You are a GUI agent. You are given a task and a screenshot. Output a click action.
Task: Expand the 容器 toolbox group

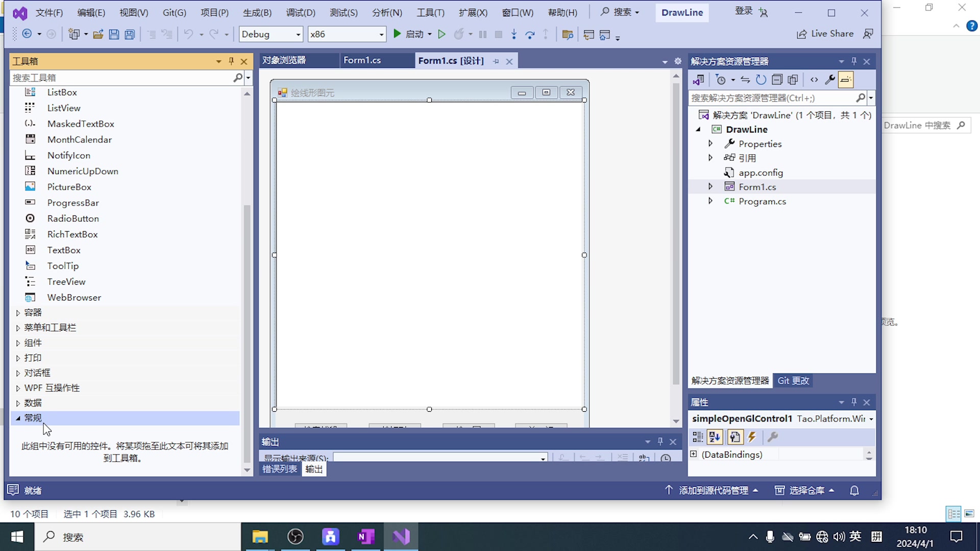coord(18,313)
